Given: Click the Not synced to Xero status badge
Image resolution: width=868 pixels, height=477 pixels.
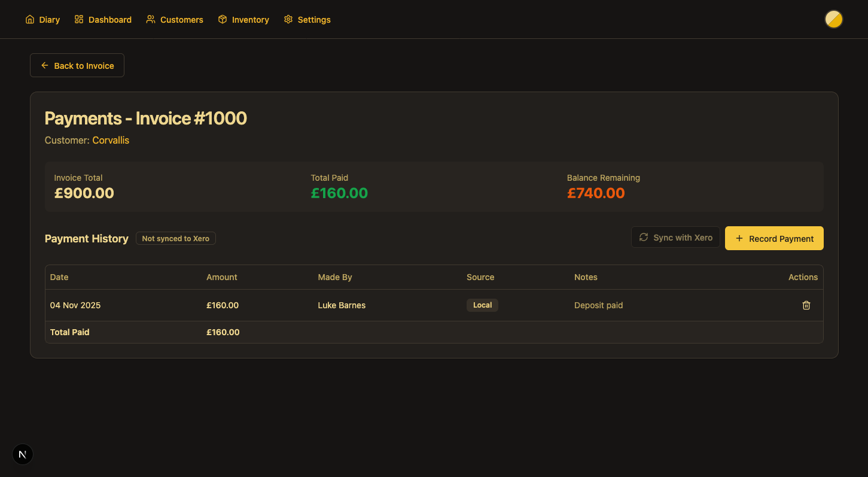Looking at the screenshot, I should (175, 238).
